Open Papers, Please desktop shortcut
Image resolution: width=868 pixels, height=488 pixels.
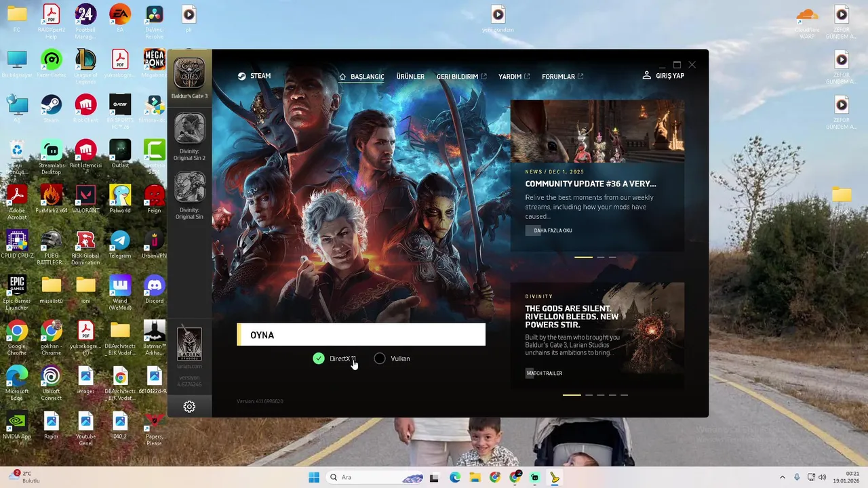(x=154, y=428)
